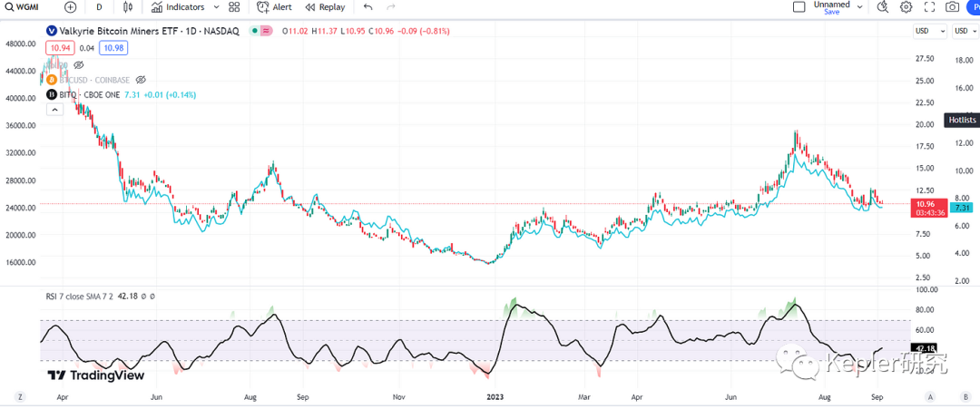The height and width of the screenshot is (409, 980).
Task: Enter fullscreen mode
Action: click(929, 7)
